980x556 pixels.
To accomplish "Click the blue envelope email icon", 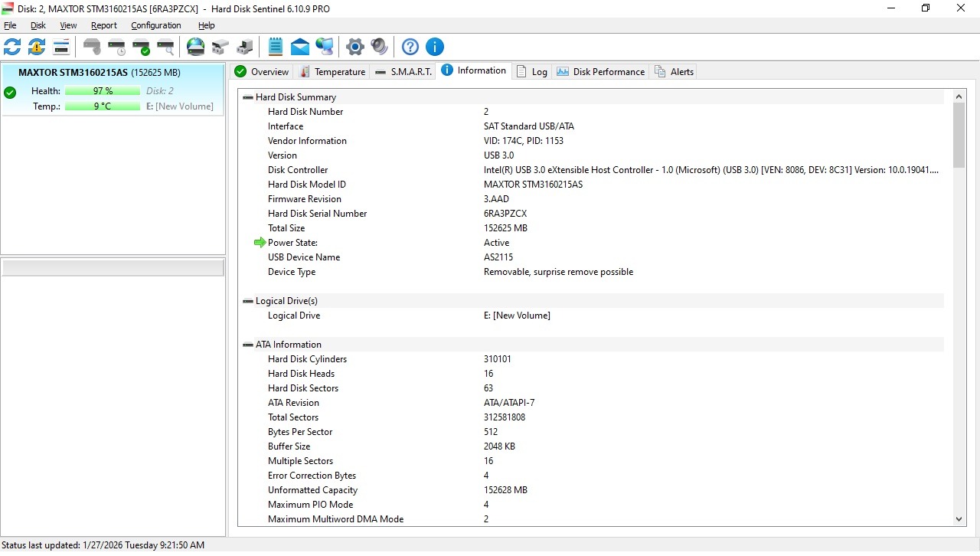I will (300, 47).
